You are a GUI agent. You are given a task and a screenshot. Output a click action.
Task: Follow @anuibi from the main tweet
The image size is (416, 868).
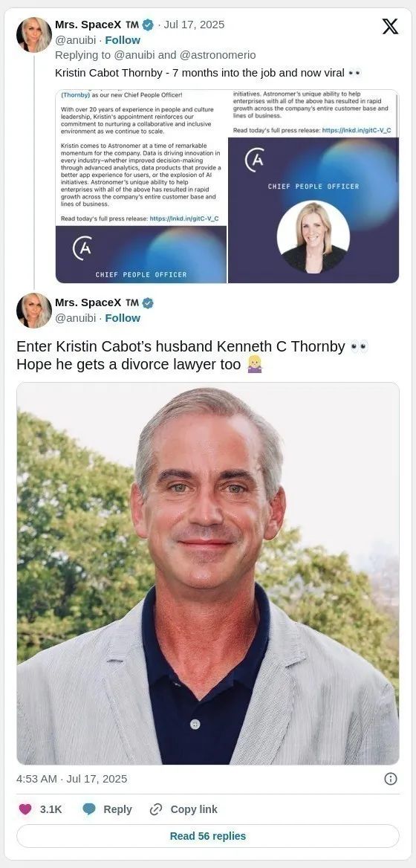click(123, 318)
